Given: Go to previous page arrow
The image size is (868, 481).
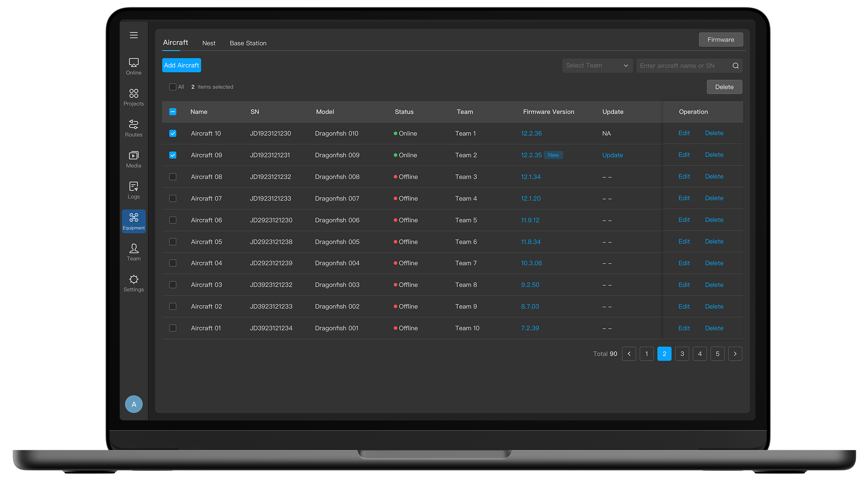Looking at the screenshot, I should click(629, 354).
